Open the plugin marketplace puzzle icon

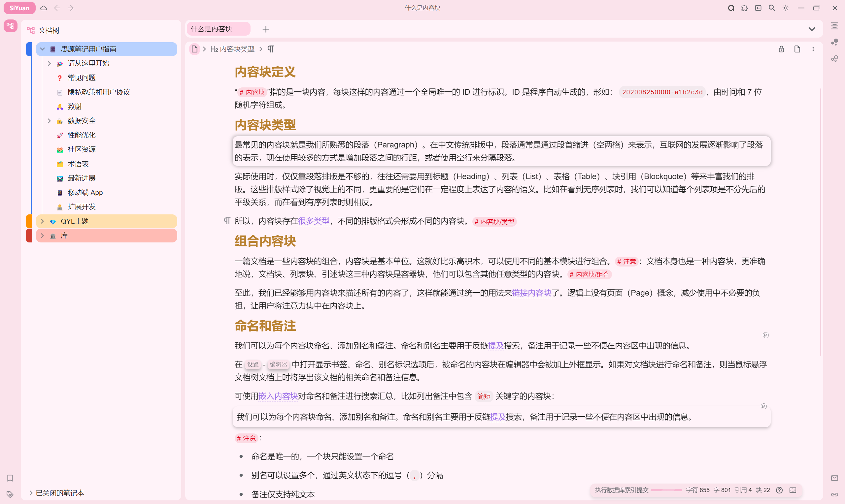click(x=744, y=8)
